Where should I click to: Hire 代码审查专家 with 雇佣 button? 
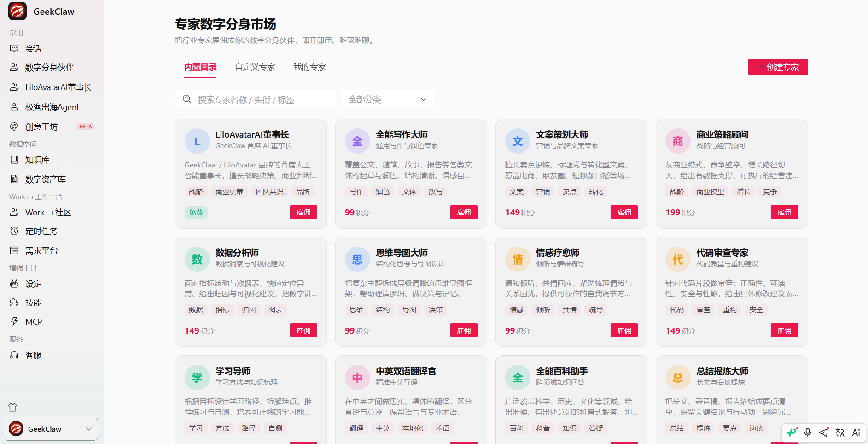click(x=785, y=330)
